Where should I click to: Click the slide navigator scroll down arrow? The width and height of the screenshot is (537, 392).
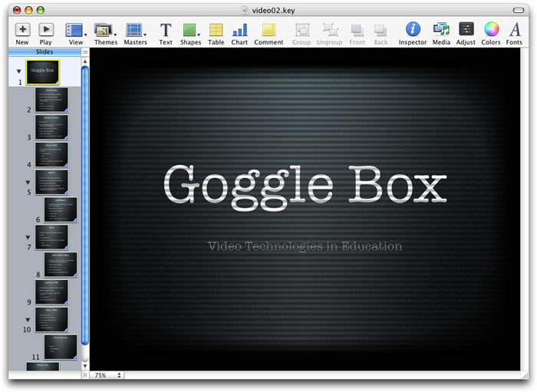85,367
